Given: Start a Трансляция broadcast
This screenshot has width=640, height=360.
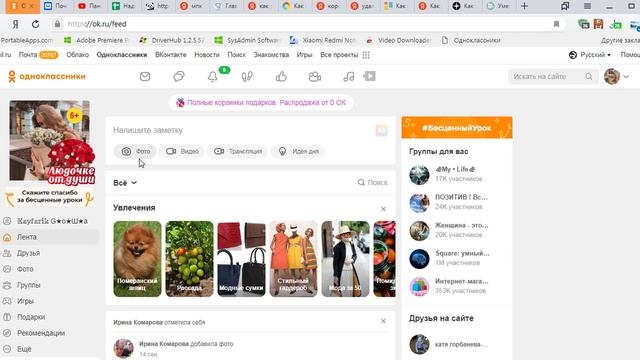Looking at the screenshot, I should click(238, 151).
